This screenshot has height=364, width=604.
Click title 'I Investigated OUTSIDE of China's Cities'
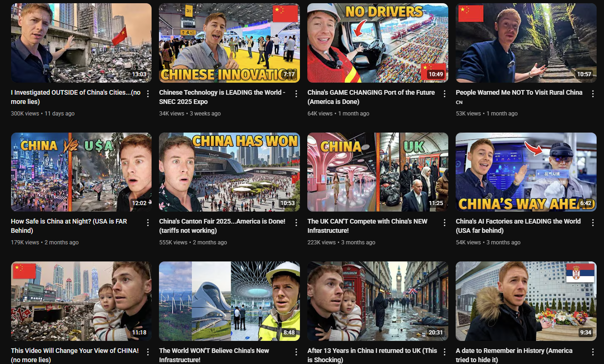tap(75, 97)
